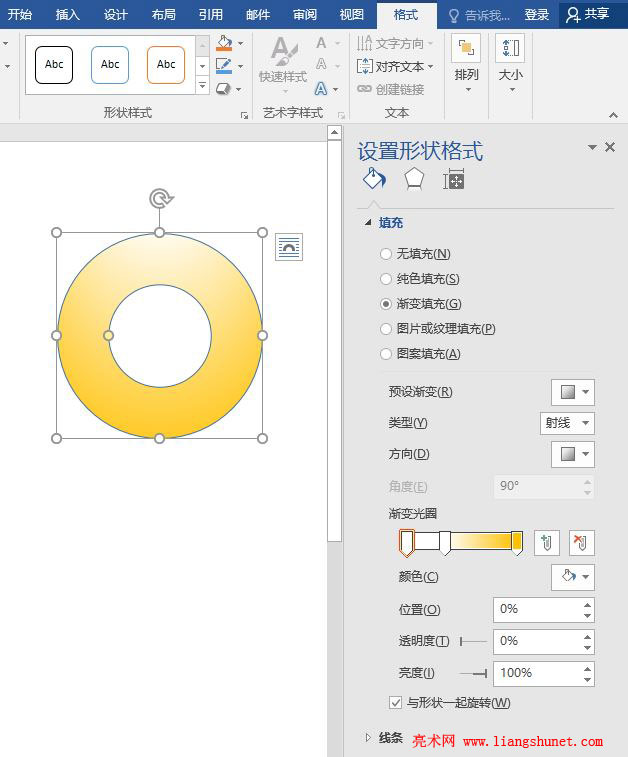Select the middle gradient stop

(x=445, y=543)
